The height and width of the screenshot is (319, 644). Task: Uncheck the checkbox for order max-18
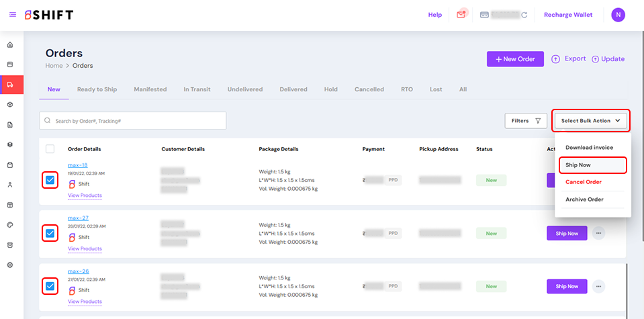pyautogui.click(x=50, y=180)
